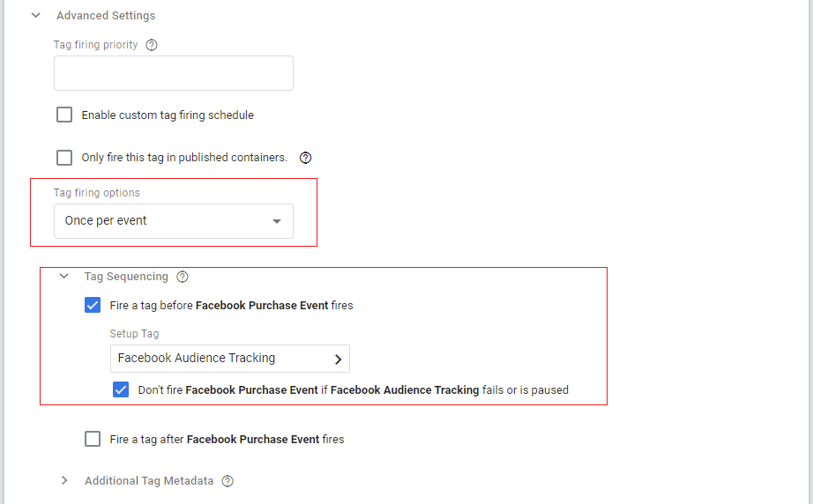813x504 pixels.
Task: Enable custom tag firing schedule checkbox
Action: tap(64, 115)
